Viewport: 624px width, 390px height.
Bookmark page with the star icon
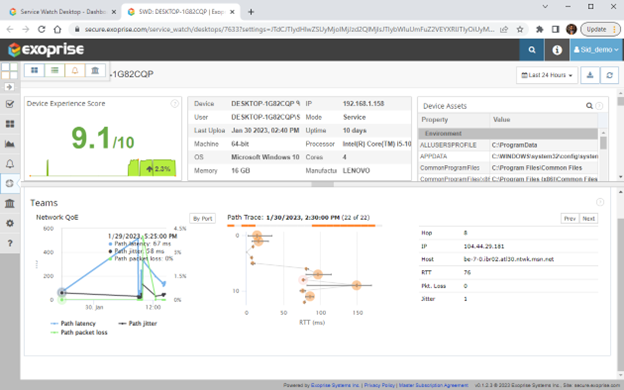(520, 29)
